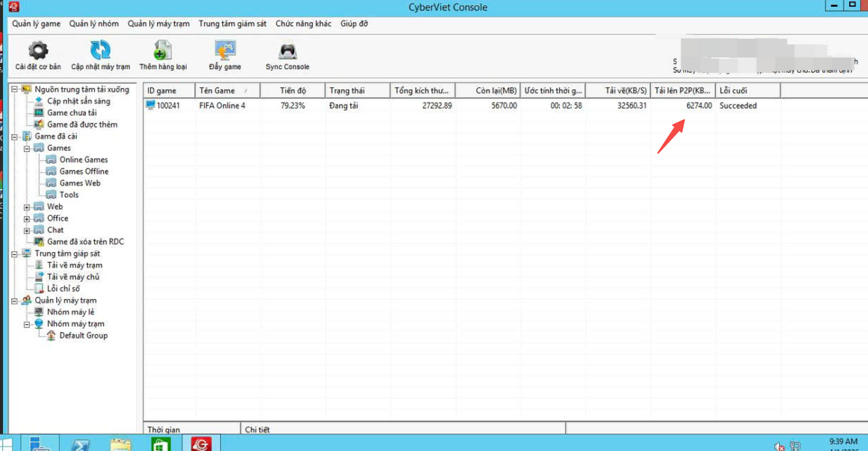Open Cài đặt cơ bản gear icon
The image size is (868, 451).
[x=38, y=50]
